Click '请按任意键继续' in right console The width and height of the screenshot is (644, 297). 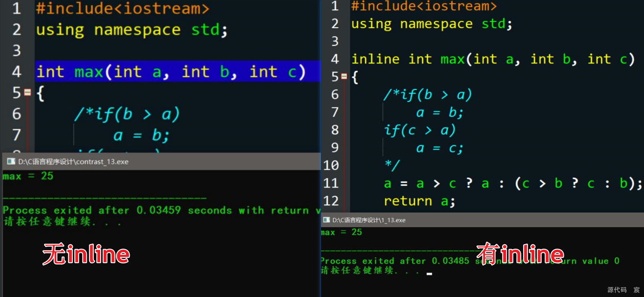[357, 270]
